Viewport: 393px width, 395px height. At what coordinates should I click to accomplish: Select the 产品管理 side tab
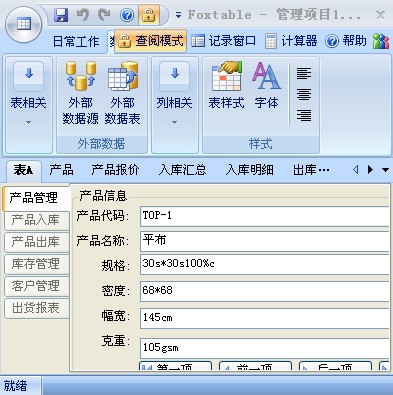click(x=35, y=198)
